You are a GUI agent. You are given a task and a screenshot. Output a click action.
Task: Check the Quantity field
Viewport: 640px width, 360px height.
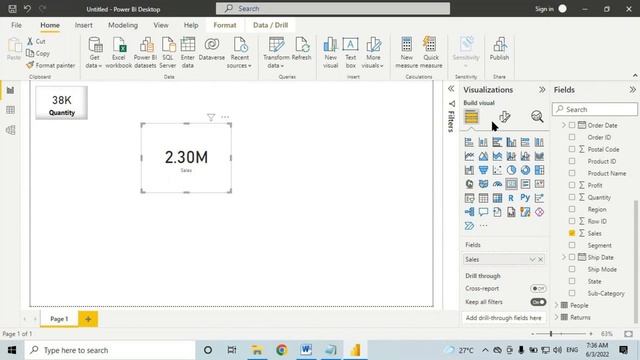572,197
